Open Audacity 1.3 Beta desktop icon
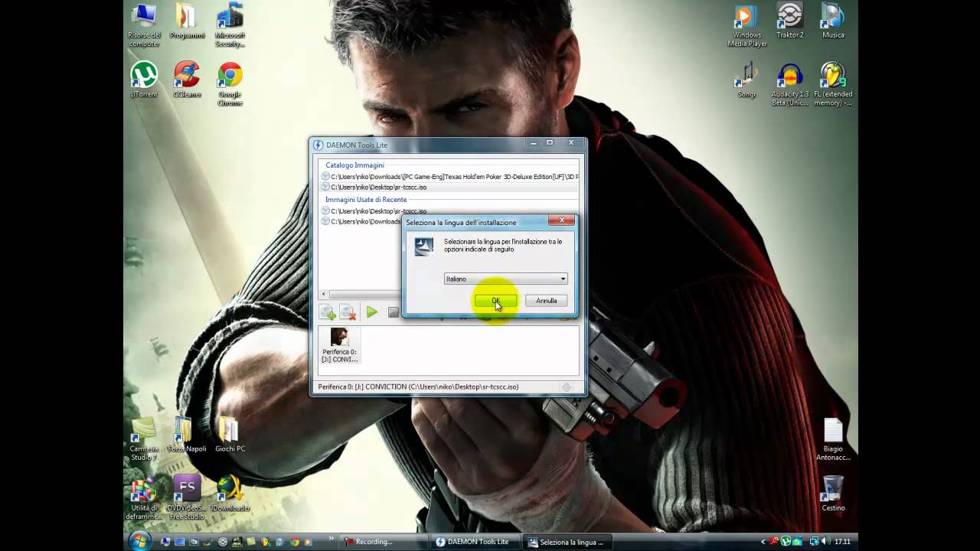 coord(789,84)
